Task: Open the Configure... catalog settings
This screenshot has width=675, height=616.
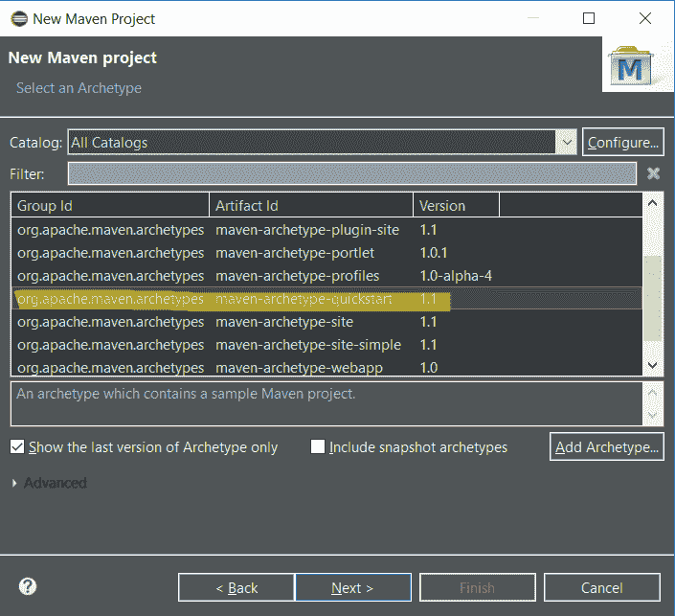Action: [623, 142]
